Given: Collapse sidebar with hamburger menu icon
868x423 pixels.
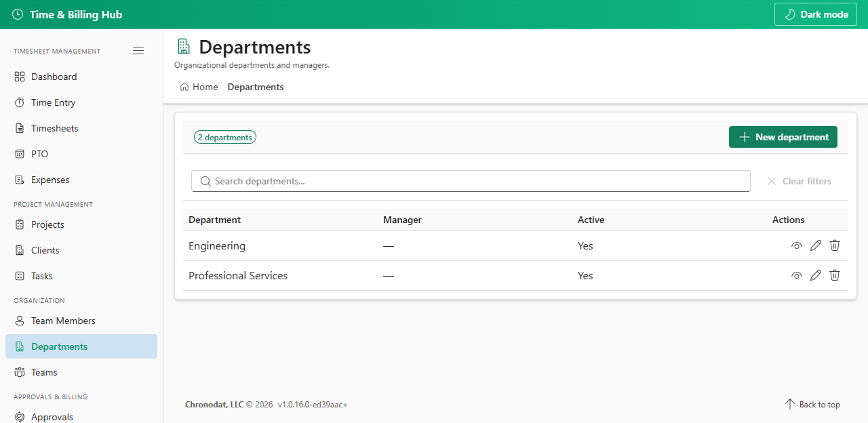Looking at the screenshot, I should (138, 51).
